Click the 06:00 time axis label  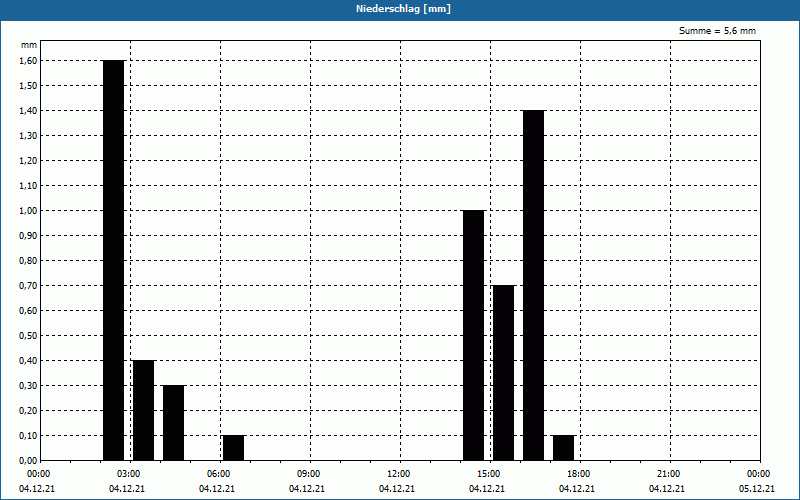tap(218, 474)
